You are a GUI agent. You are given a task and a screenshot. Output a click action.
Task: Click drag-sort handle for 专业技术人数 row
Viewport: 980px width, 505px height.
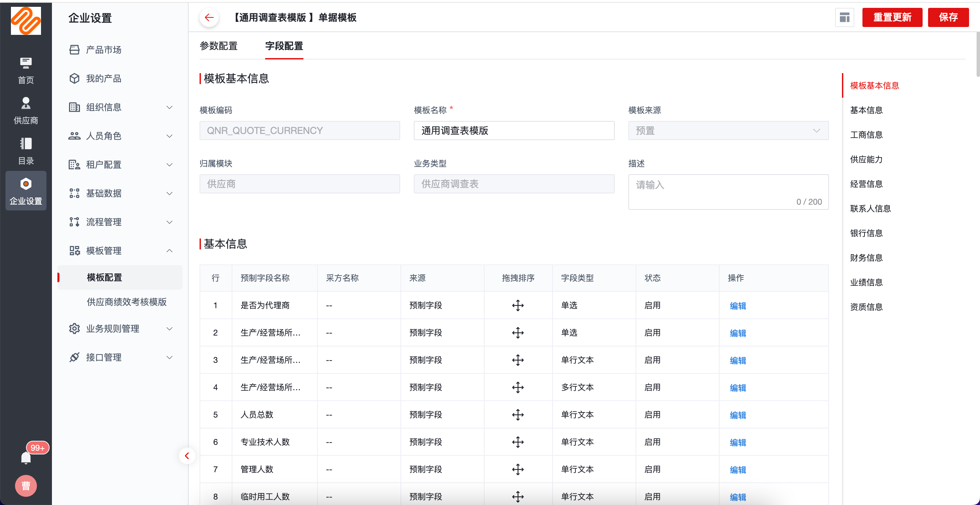coord(518,442)
